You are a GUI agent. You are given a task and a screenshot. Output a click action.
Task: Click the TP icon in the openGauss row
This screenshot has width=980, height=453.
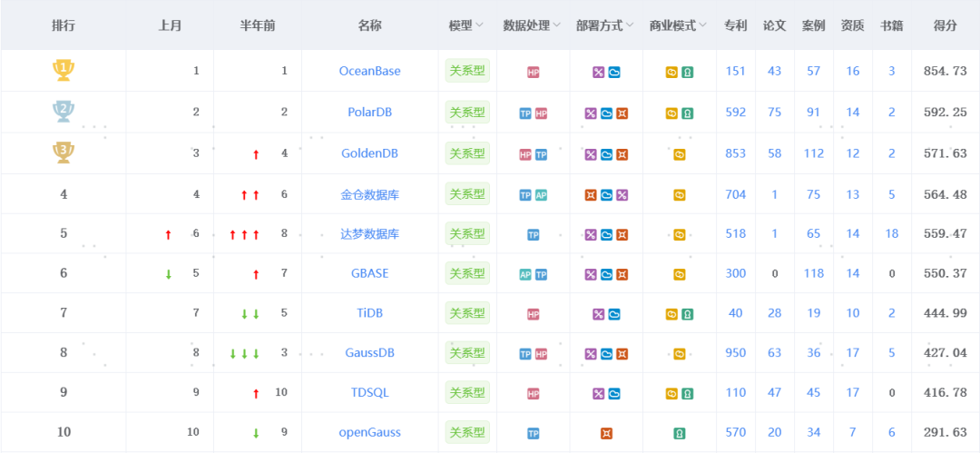(534, 433)
